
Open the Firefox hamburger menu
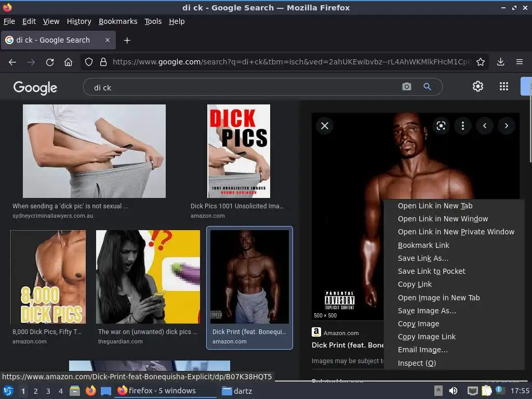point(520,62)
